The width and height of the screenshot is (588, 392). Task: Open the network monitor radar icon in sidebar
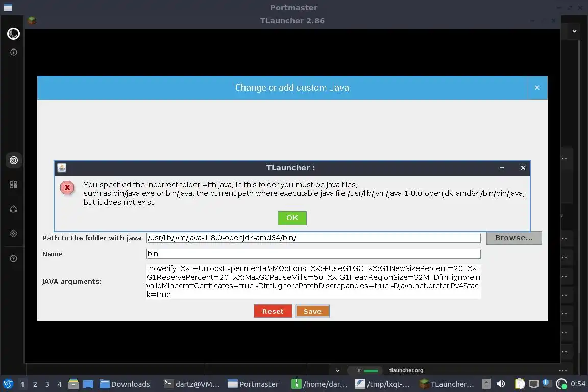[x=13, y=160]
